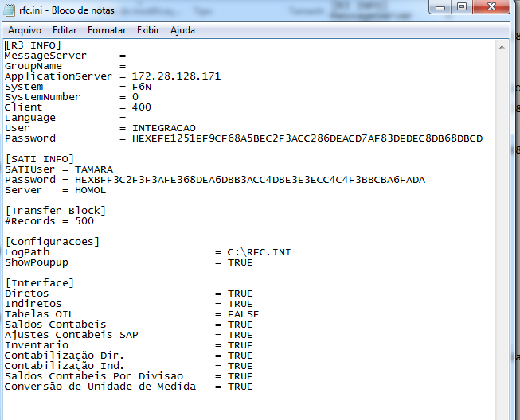520x420 pixels.
Task: Click the Inventario key name
Action: [x=37, y=345]
